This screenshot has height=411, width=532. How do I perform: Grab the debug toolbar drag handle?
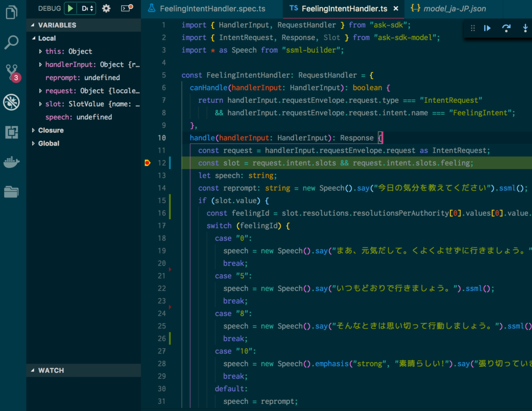pos(473,28)
